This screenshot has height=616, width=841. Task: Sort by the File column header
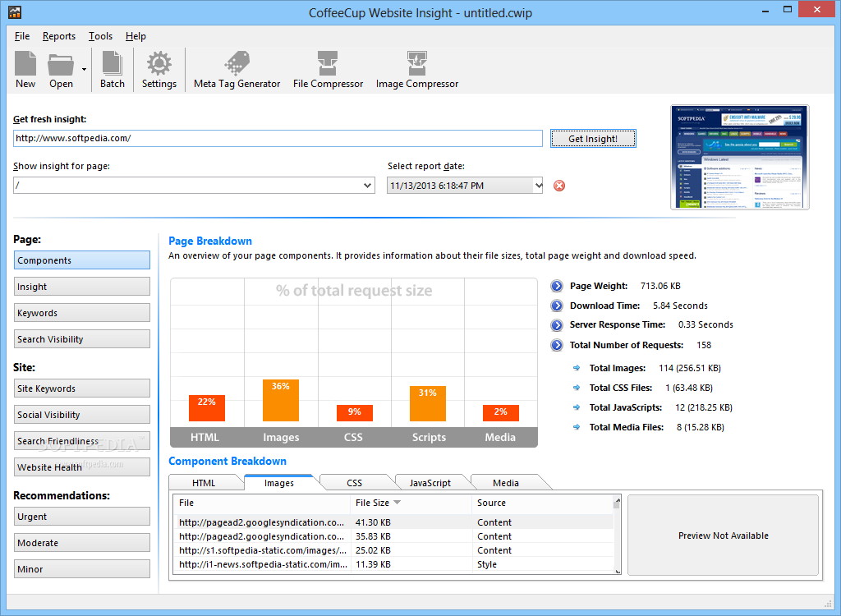tap(262, 503)
